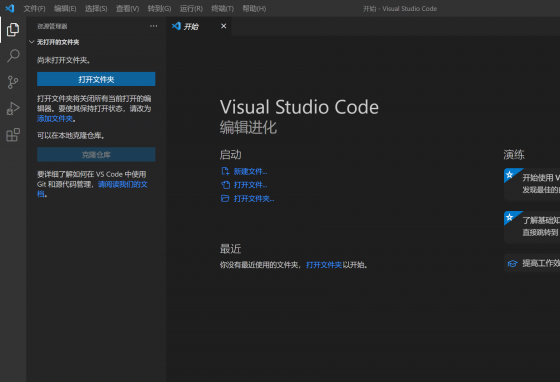The image size is (560, 382).
Task: Click the 可以在本地克隆仓库 text
Action: [x=71, y=136]
